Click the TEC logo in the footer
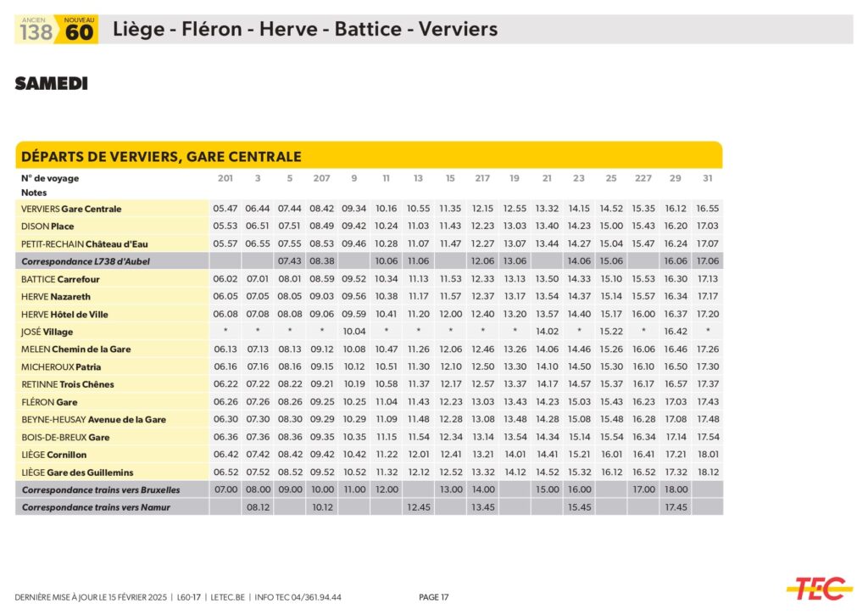868x615 pixels. click(819, 587)
